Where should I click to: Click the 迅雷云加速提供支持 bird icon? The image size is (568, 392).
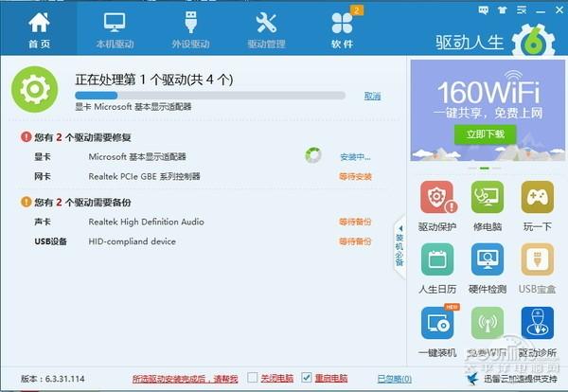[471, 378]
